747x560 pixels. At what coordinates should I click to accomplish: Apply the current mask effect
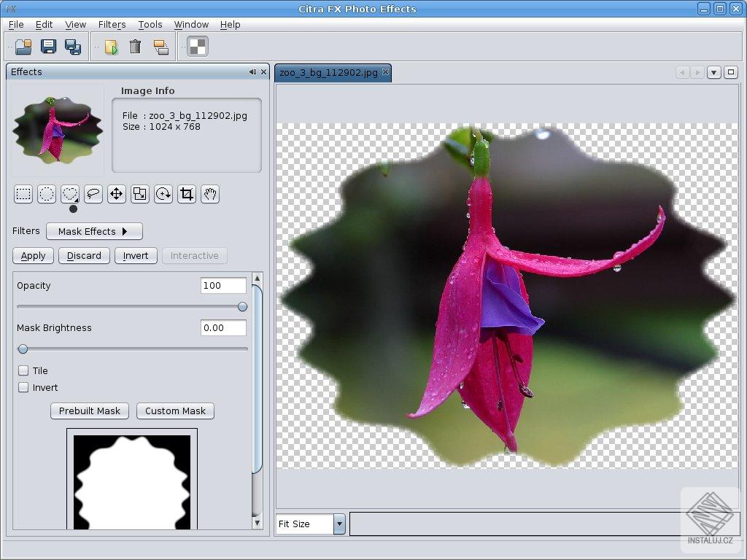(x=32, y=255)
